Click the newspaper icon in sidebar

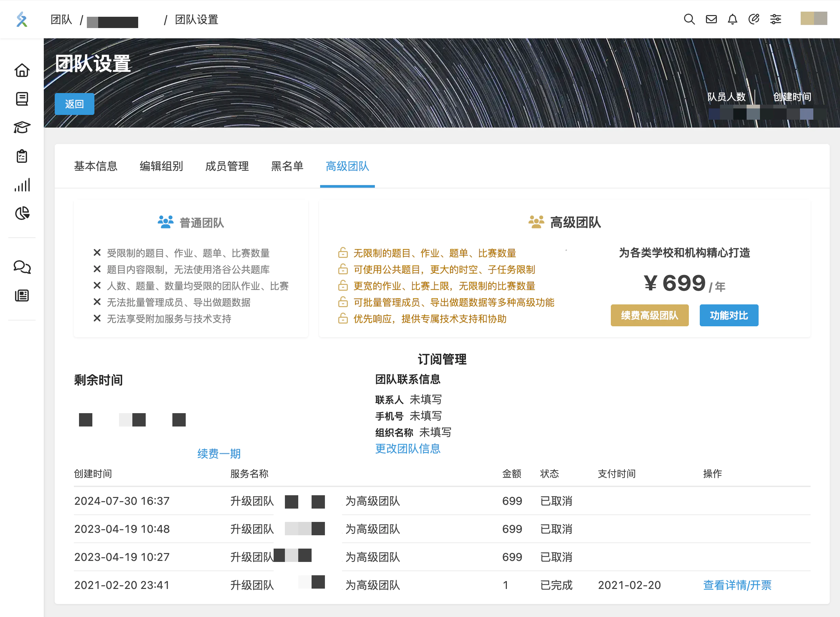point(22,296)
